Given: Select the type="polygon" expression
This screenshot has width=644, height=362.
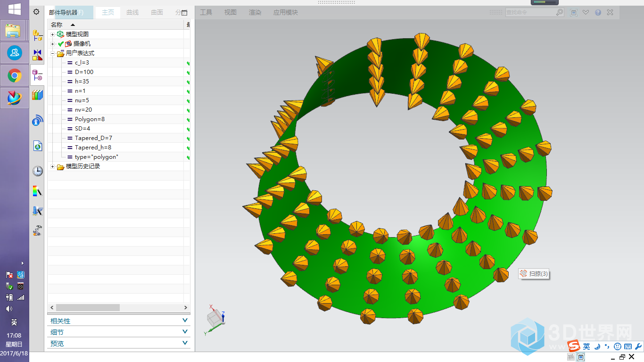Looking at the screenshot, I should (x=96, y=157).
